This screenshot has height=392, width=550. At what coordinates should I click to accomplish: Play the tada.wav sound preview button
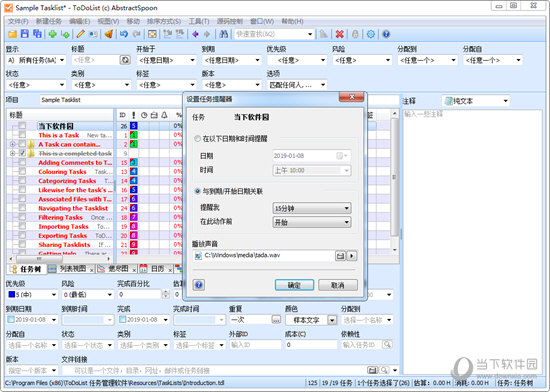352,256
